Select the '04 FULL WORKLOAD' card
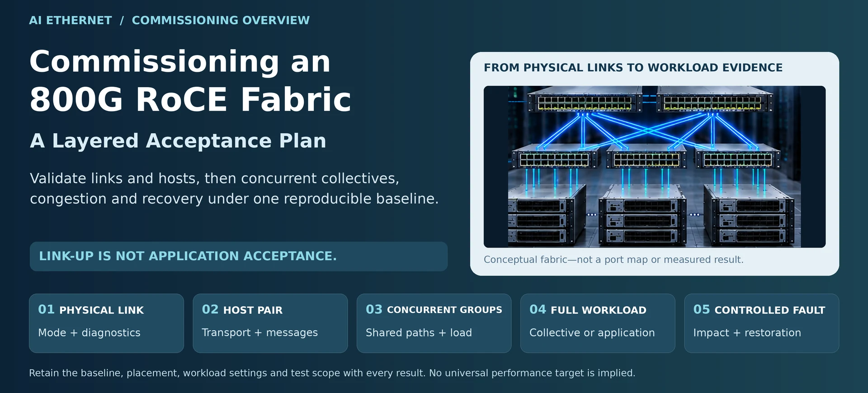Viewport: 868px width, 393px height. click(x=598, y=323)
